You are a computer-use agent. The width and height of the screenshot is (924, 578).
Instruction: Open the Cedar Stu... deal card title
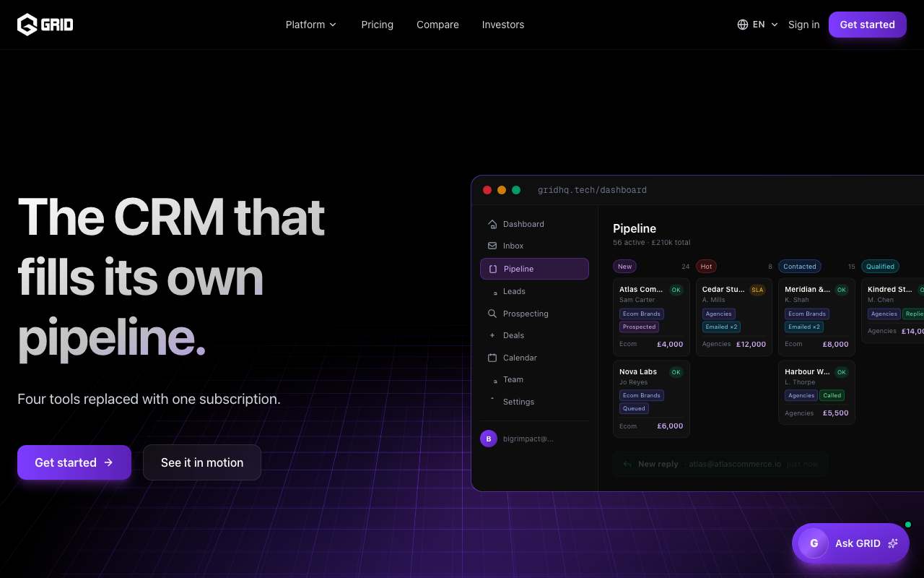pos(723,290)
